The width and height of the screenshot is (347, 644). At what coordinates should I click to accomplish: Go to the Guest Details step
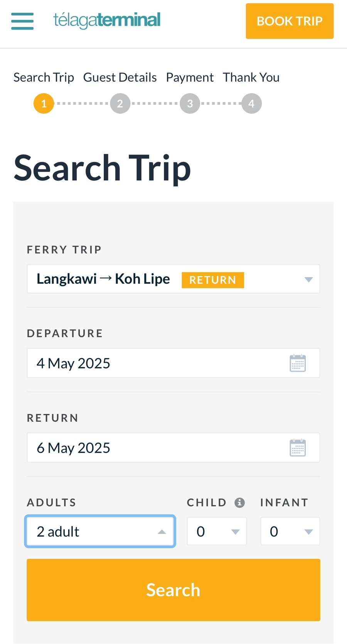[x=120, y=78]
